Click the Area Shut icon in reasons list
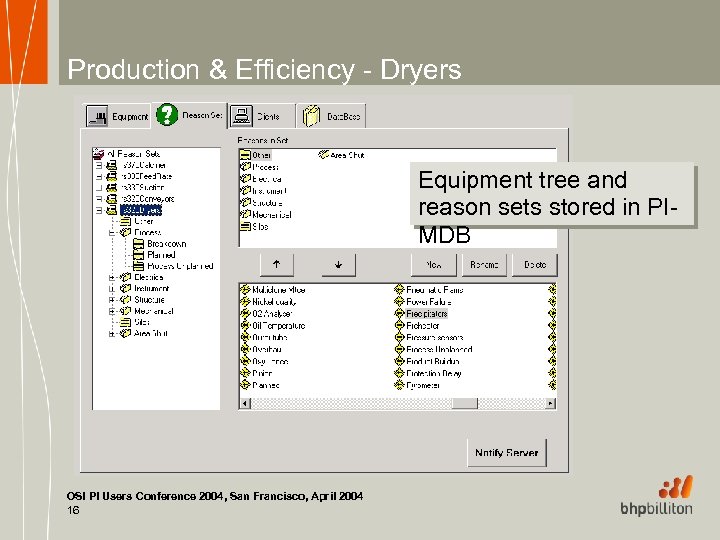Image resolution: width=720 pixels, height=540 pixels. point(324,155)
